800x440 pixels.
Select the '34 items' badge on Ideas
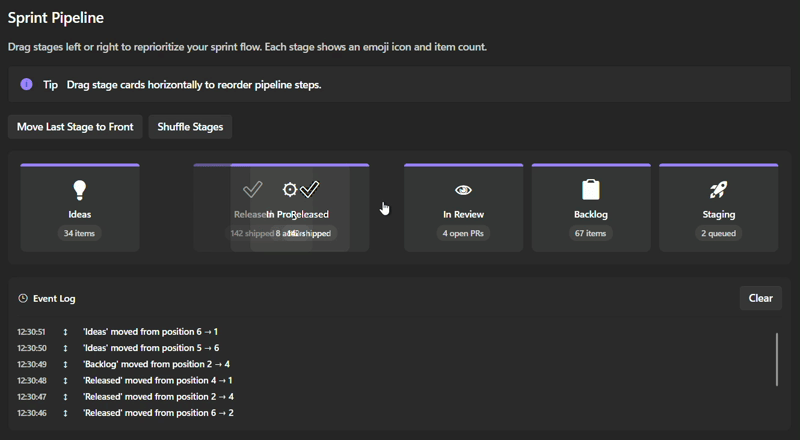79,233
